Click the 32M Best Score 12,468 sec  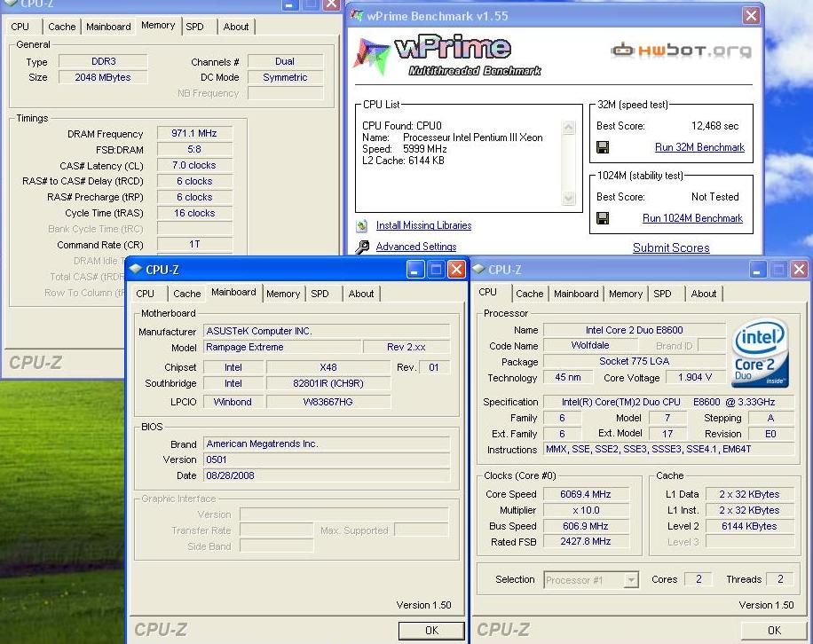[715, 126]
